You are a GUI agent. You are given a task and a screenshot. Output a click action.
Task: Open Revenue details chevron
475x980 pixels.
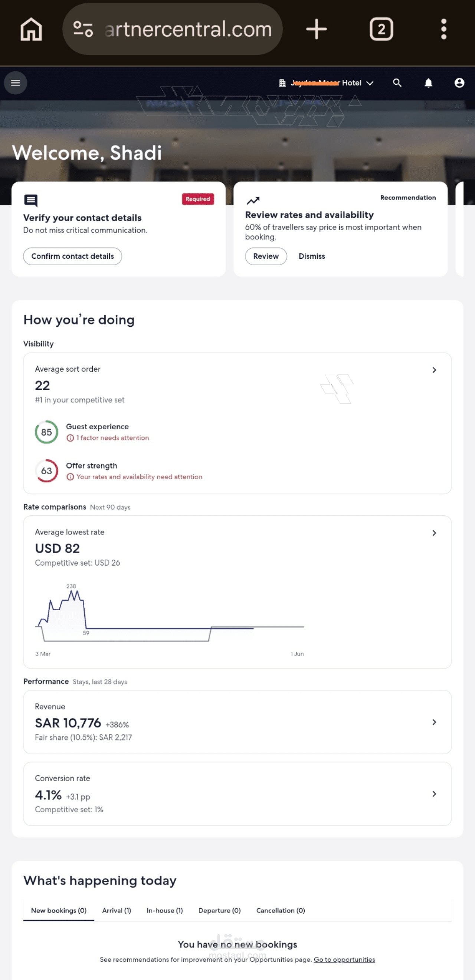(434, 722)
